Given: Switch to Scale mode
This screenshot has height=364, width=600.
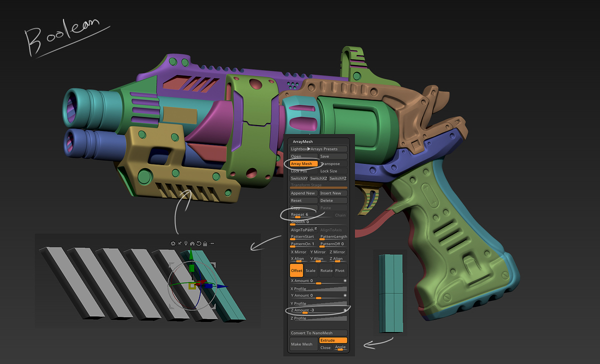Looking at the screenshot, I should (310, 270).
